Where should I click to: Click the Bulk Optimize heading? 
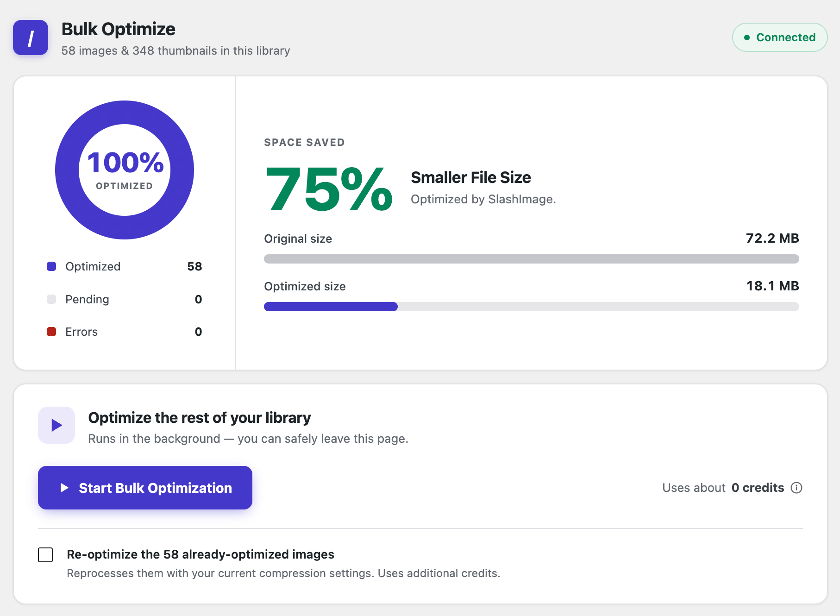pos(119,29)
